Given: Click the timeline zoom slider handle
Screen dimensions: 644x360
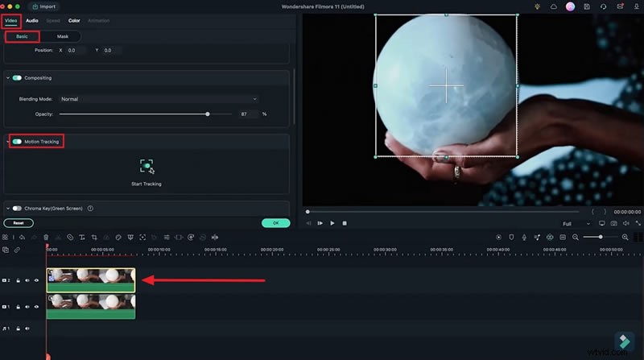Looking at the screenshot, I should click(x=601, y=237).
